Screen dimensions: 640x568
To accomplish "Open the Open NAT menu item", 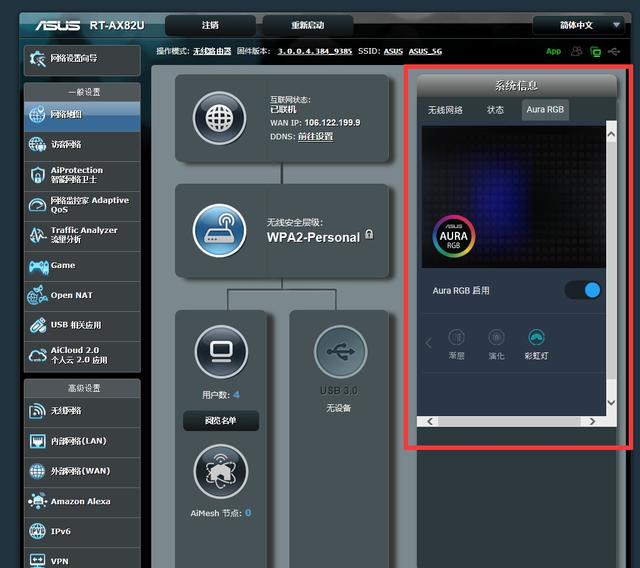I will point(82,296).
